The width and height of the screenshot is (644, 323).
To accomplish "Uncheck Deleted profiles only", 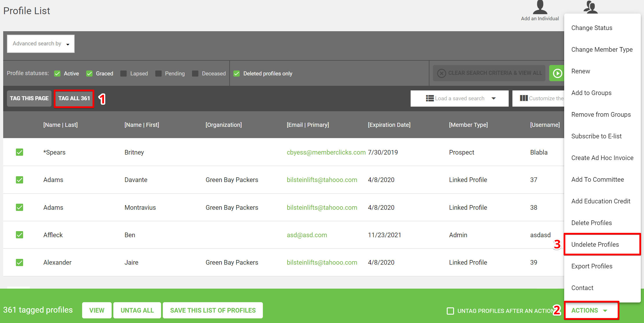I will click(237, 73).
